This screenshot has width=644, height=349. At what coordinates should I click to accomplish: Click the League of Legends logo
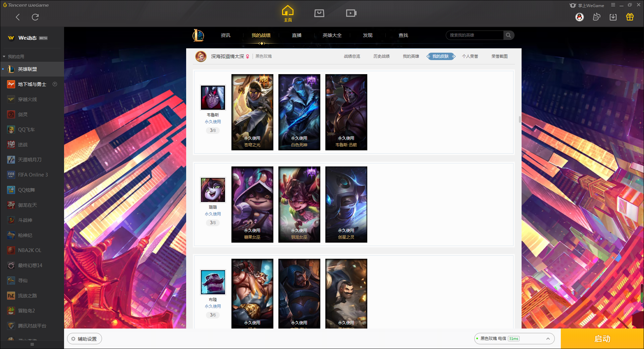[198, 35]
